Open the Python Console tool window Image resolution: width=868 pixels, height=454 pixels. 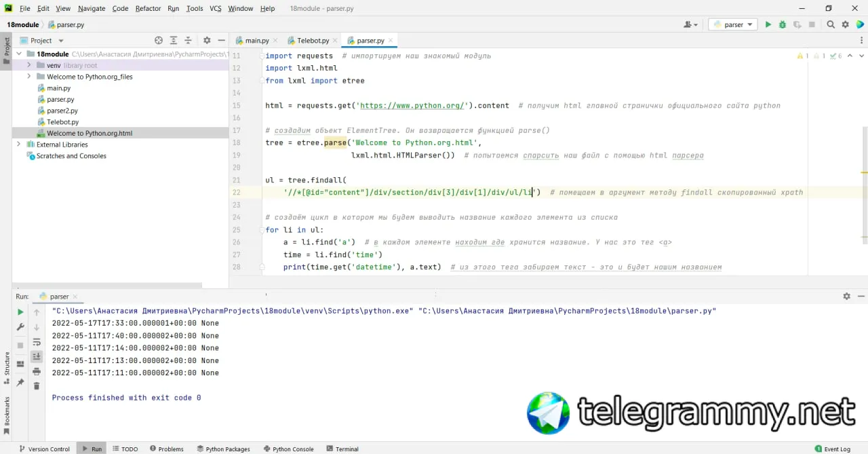coord(289,449)
